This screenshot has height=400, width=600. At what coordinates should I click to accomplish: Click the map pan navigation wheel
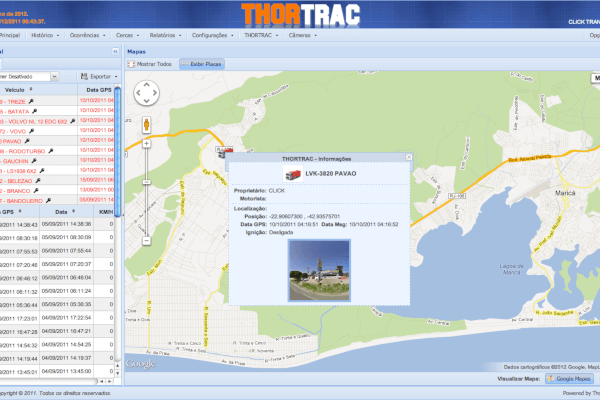[147, 93]
